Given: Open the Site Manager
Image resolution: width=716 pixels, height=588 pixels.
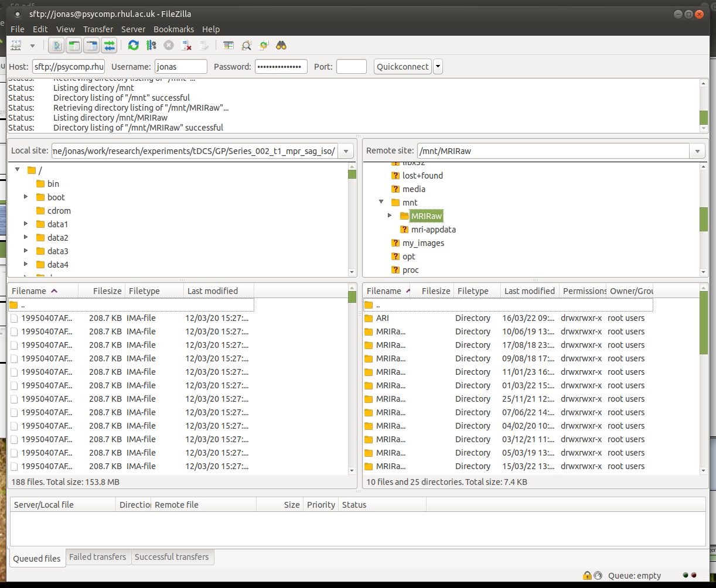Looking at the screenshot, I should [16, 45].
